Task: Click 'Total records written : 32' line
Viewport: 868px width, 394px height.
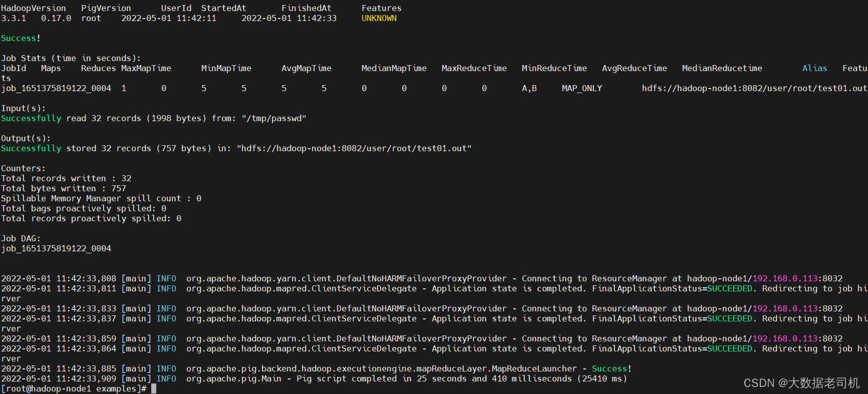Action: point(66,178)
